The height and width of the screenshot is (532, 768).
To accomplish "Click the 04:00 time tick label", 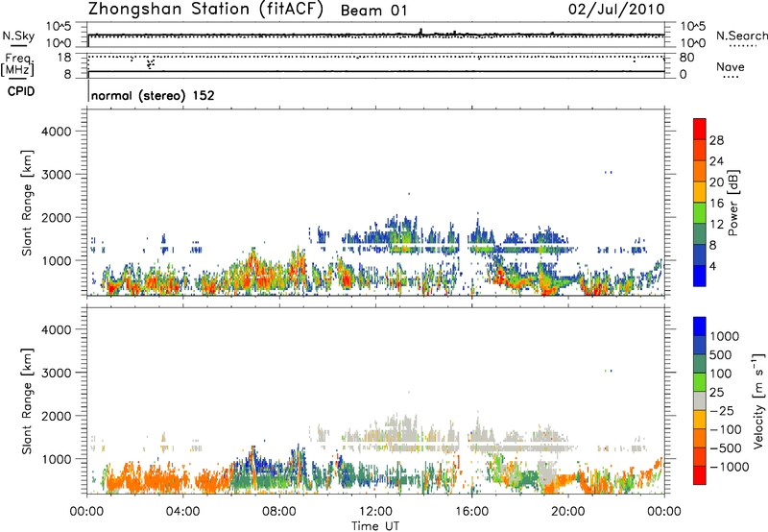I will coord(183,512).
